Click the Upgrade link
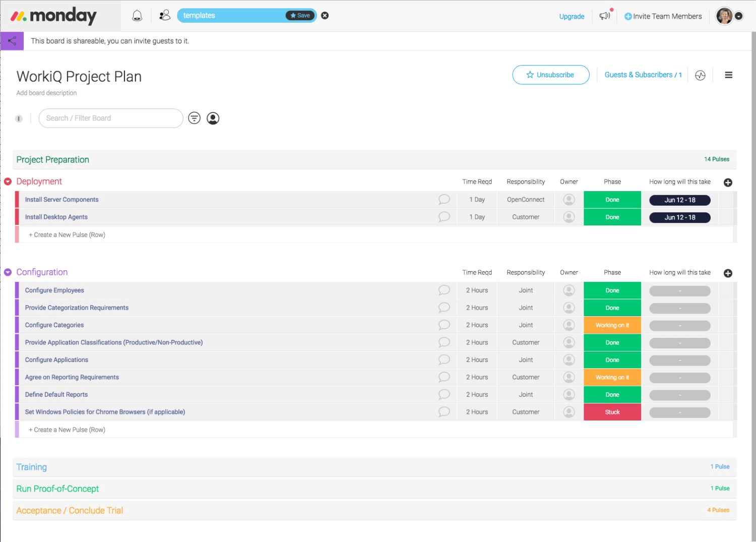 pyautogui.click(x=572, y=17)
